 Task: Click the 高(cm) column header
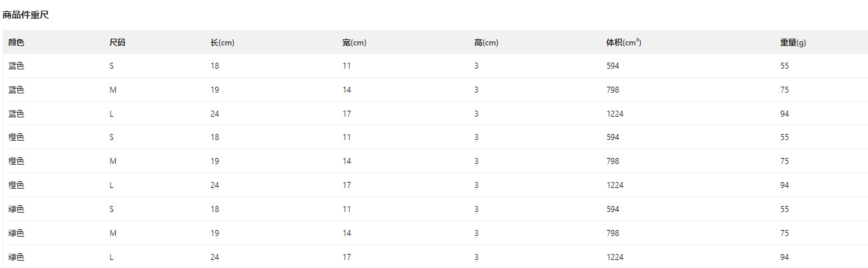(486, 43)
